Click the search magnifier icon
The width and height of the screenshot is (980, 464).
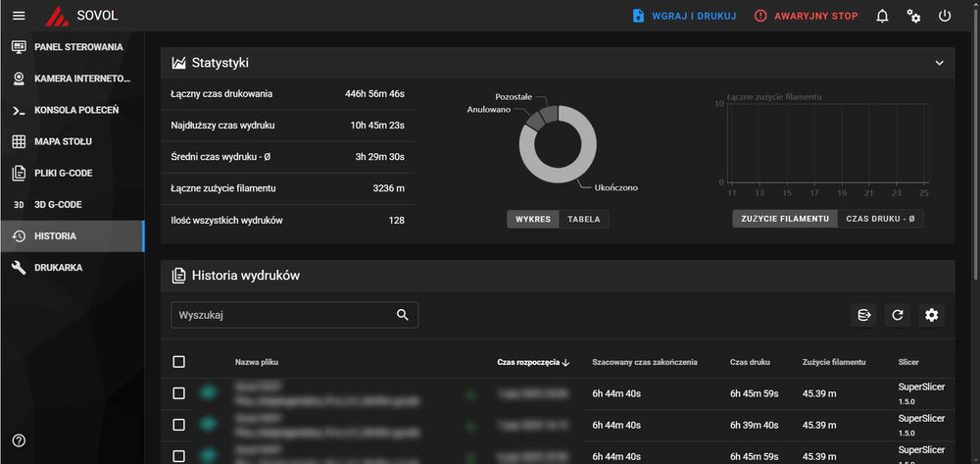(x=403, y=315)
